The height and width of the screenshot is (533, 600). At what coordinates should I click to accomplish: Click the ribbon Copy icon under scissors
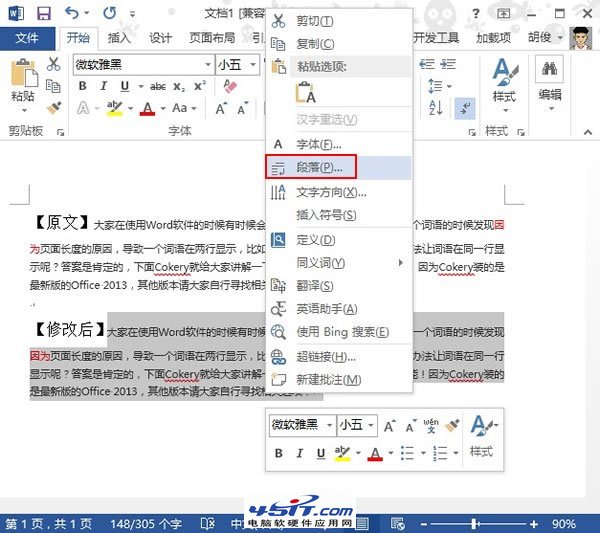53,86
